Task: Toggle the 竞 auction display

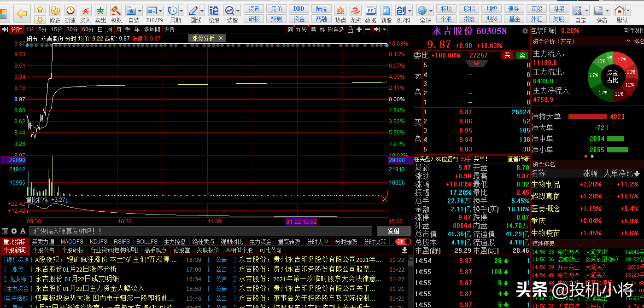Action: tap(313, 29)
